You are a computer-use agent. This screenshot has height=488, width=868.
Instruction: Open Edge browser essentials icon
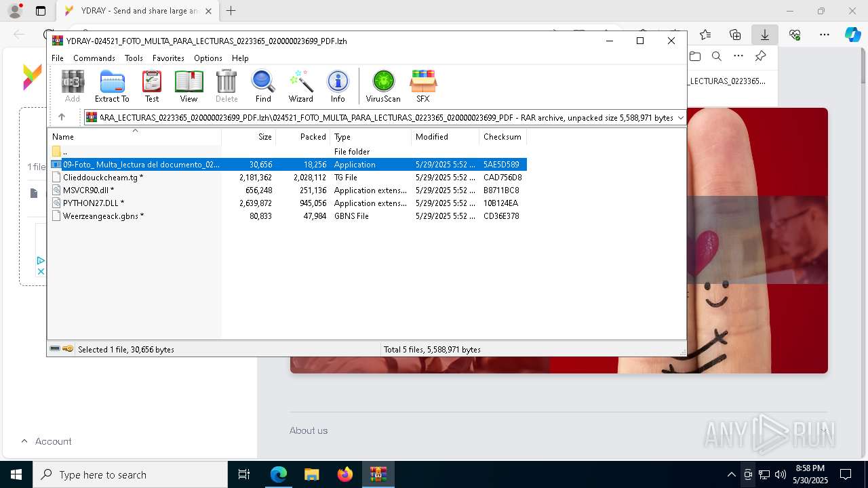click(x=795, y=35)
